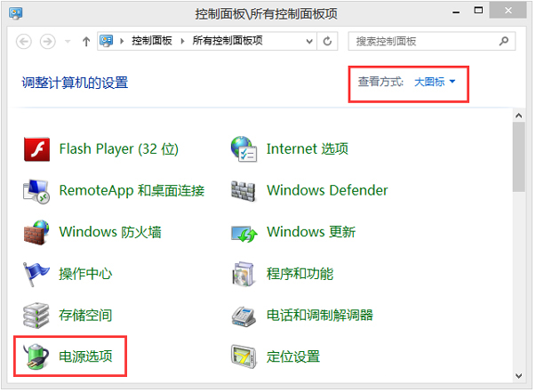Image resolution: width=536 pixels, height=392 pixels.
Task: Select 控制面板 breadcrumb in address bar
Action: pos(152,41)
